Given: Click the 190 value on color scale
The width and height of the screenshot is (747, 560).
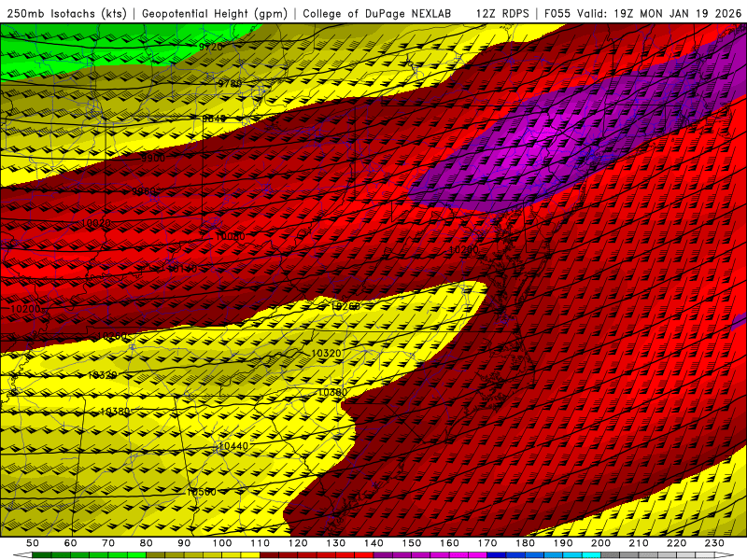Looking at the screenshot, I should coord(563,543).
